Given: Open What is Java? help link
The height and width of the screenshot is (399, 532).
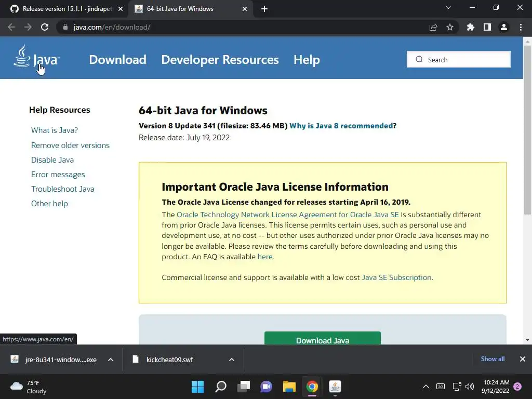Looking at the screenshot, I should (55, 130).
